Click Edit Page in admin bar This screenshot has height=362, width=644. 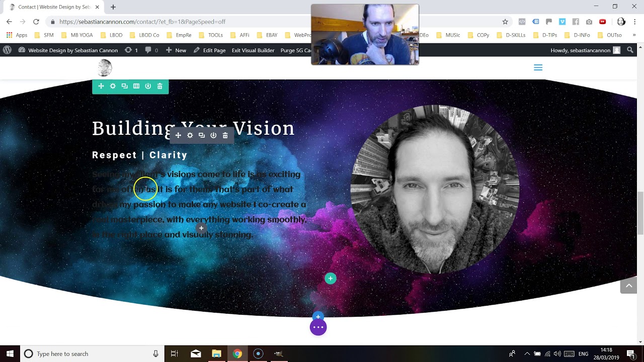click(x=209, y=50)
